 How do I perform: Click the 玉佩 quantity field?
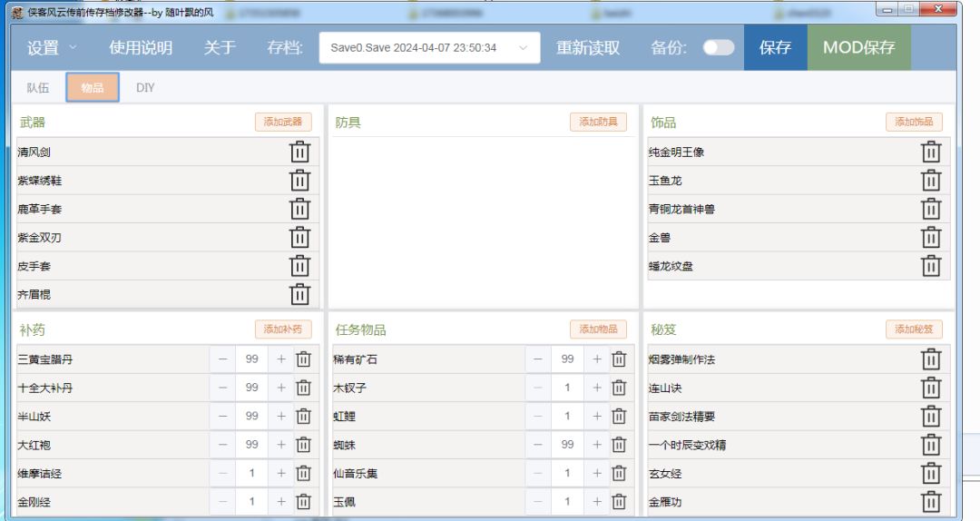[567, 502]
